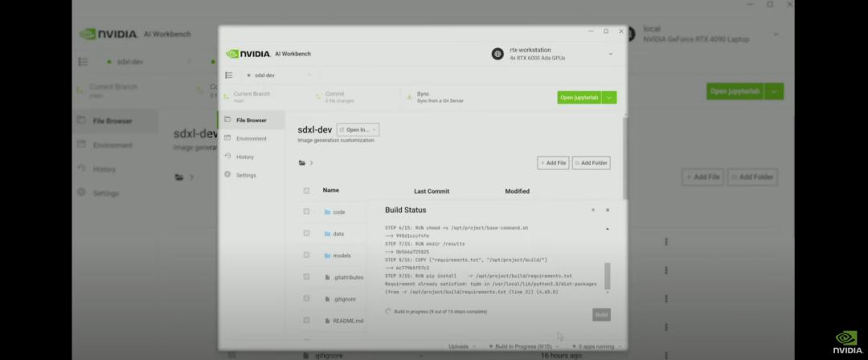The height and width of the screenshot is (360, 868).
Task: Click root folder icon in breadcrumb
Action: (x=302, y=163)
